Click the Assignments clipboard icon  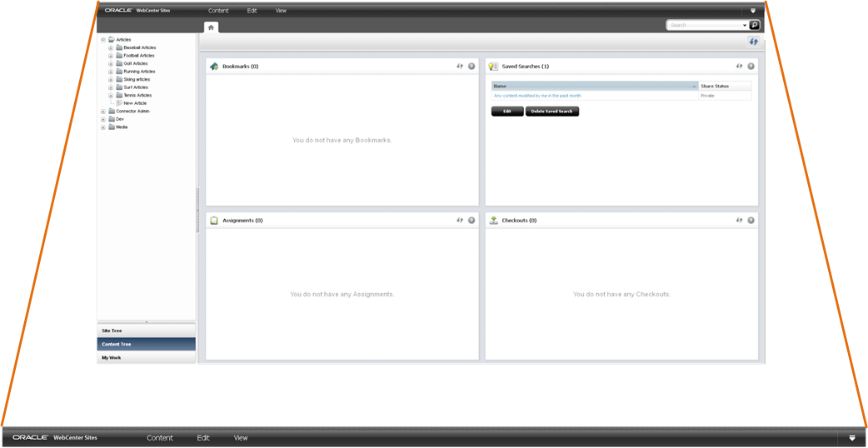pos(214,220)
